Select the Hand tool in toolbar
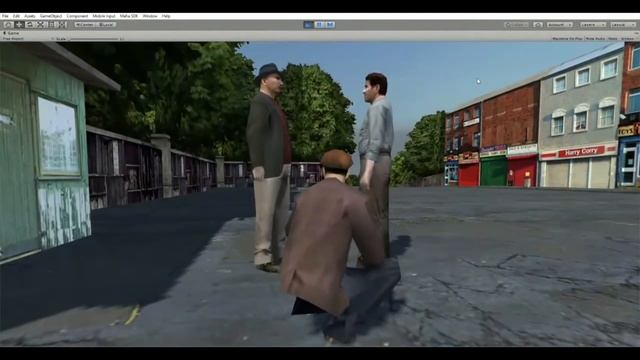640x360 pixels. pyautogui.click(x=8, y=25)
